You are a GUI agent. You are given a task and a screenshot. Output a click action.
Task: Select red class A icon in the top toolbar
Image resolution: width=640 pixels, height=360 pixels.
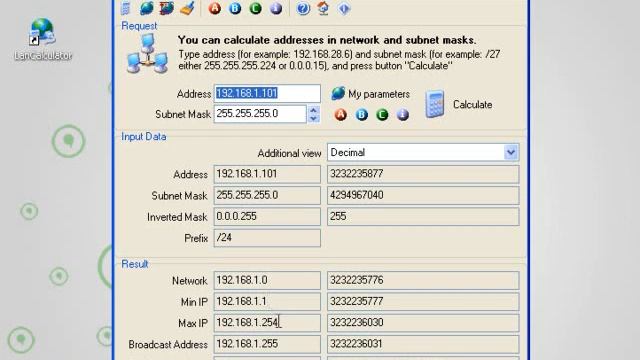[215, 8]
